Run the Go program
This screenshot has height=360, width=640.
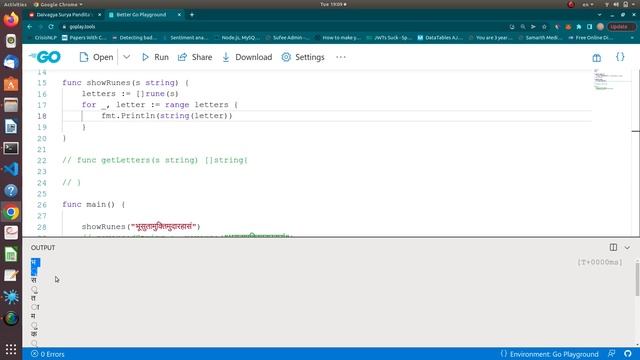155,57
